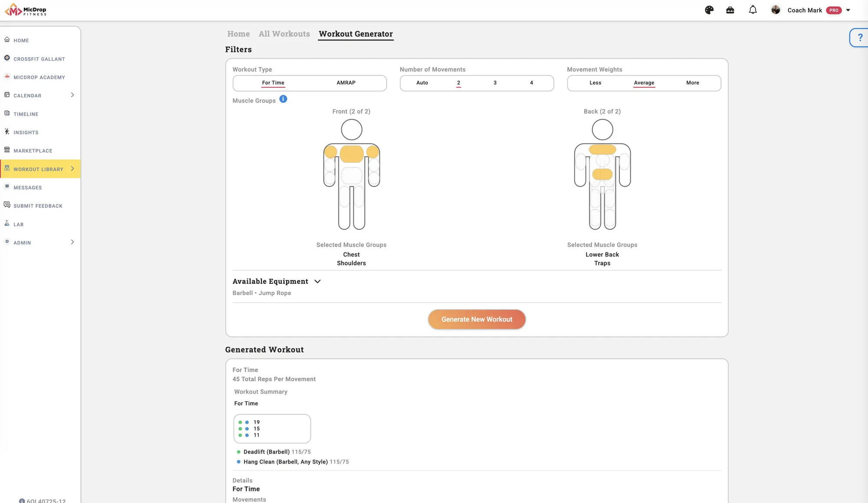
Task: Expand the Calendar sidebar chevron
Action: click(x=72, y=95)
